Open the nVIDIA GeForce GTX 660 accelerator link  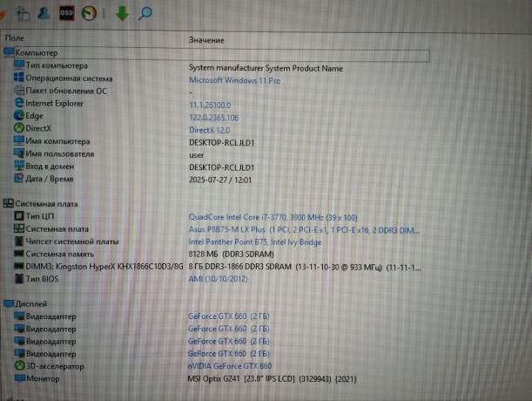pyautogui.click(x=230, y=366)
